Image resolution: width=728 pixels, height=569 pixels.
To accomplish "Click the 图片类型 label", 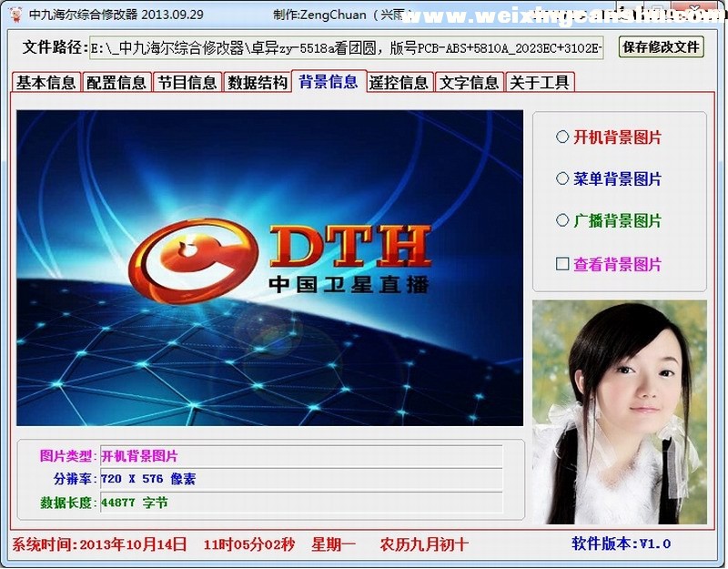I will coord(67,456).
